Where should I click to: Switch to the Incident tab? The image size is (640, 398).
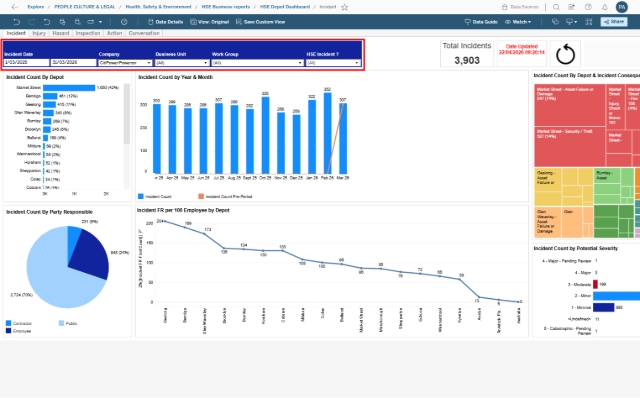(x=16, y=33)
